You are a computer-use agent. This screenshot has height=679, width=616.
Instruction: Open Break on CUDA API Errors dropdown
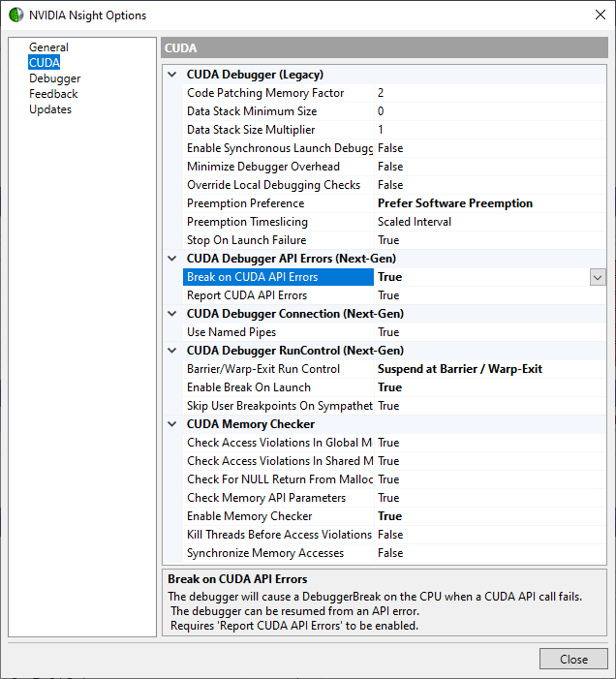coord(598,277)
